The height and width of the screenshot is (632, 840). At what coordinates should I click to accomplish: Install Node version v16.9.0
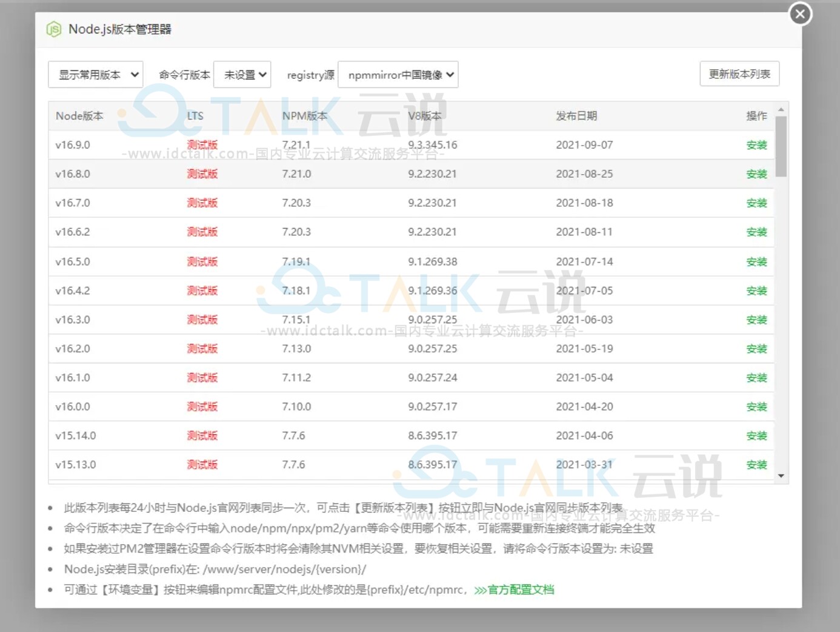[x=756, y=145]
